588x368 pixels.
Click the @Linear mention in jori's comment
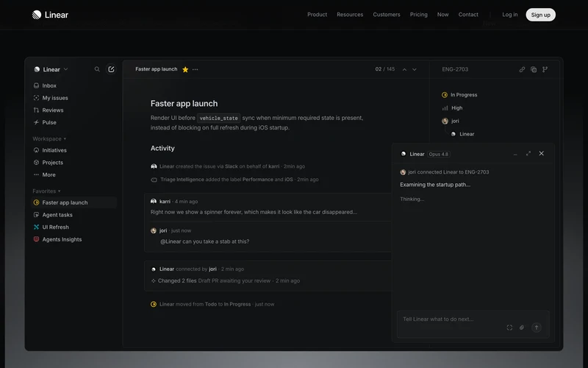point(171,241)
